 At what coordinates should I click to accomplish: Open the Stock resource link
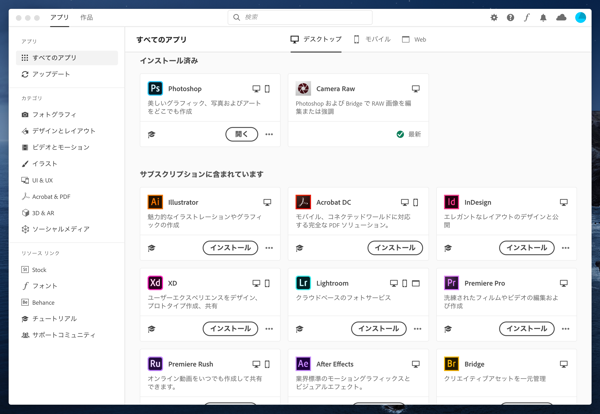point(34,270)
